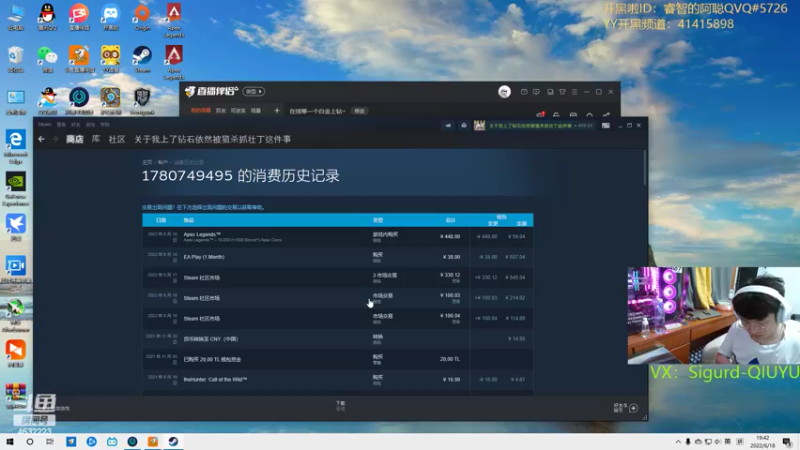Click the 主页 breadcrumb link
800x450 pixels.
click(x=147, y=162)
